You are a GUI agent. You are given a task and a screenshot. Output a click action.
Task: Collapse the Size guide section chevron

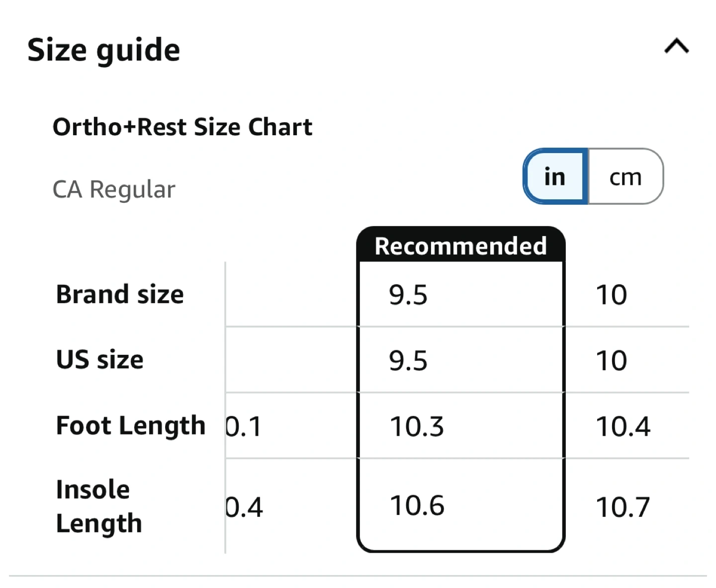(676, 47)
